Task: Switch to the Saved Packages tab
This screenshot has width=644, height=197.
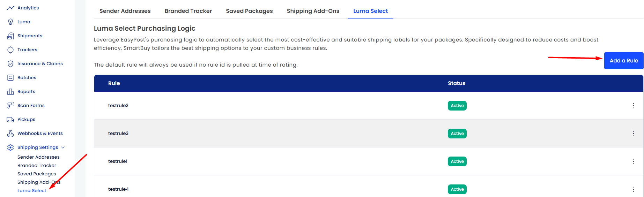Action: coord(249,11)
